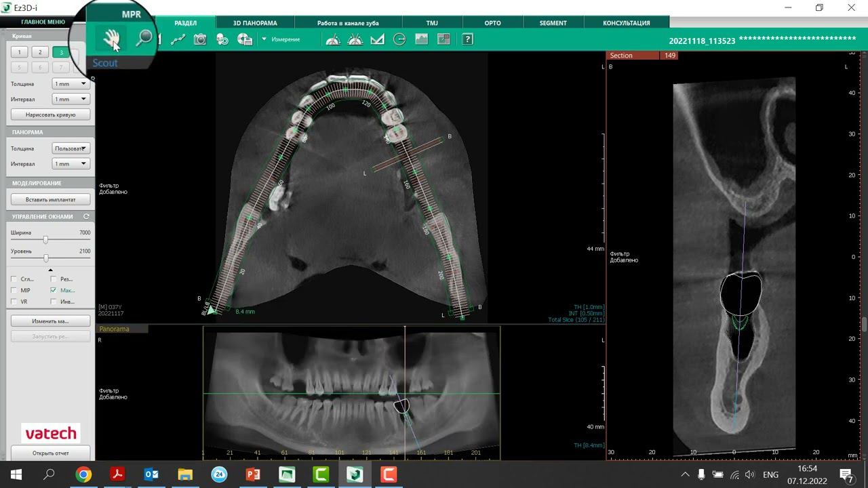Open Adobe Acrobat from the taskbar
868x488 pixels.
click(x=117, y=474)
